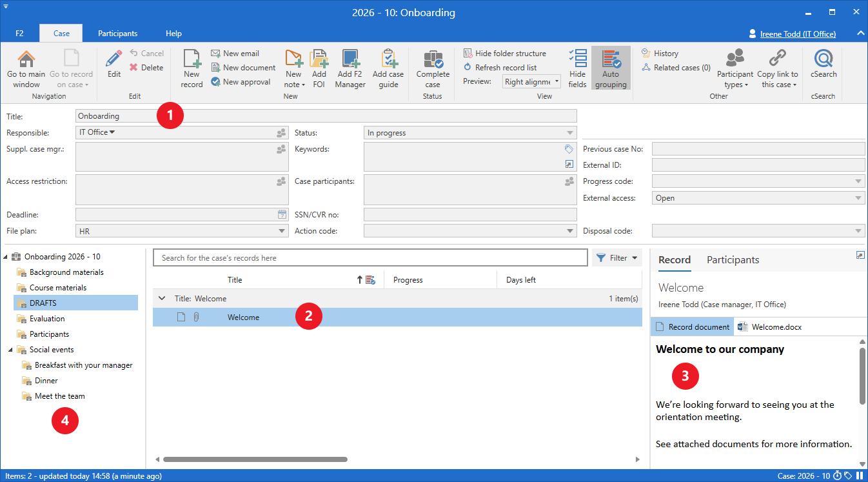Start a New approval
The height and width of the screenshot is (482, 868).
point(241,82)
